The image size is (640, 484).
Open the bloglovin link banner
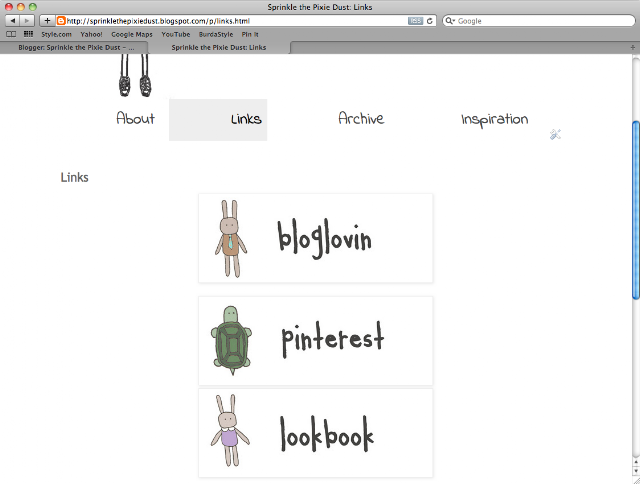click(x=316, y=238)
